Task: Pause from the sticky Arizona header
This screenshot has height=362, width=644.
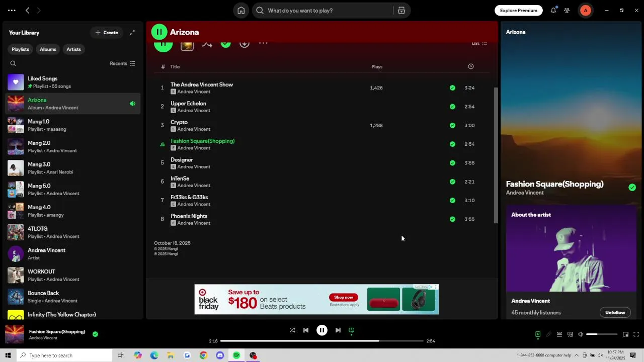Action: coord(159,32)
